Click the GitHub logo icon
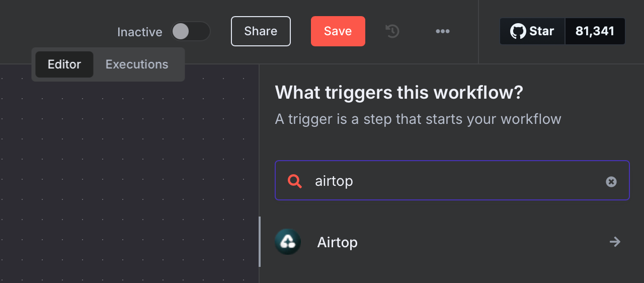Image resolution: width=644 pixels, height=283 pixels. (x=518, y=31)
